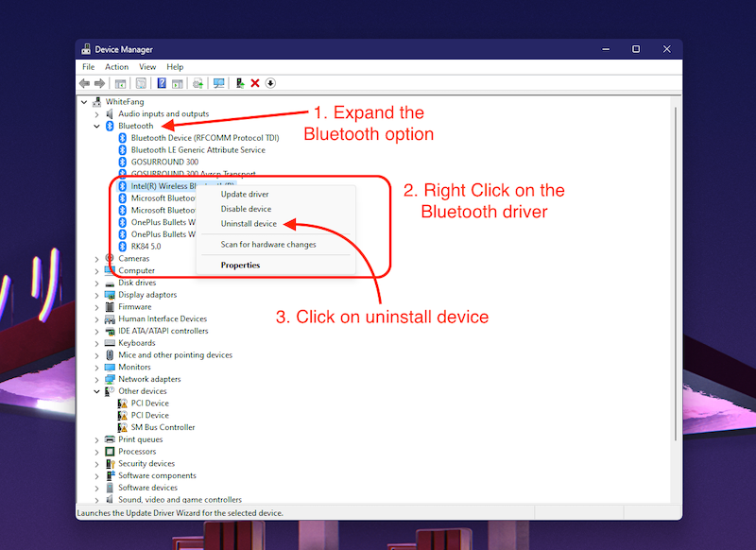Expand Mice and other pointing devices chevron
The image size is (756, 550).
coord(97,355)
